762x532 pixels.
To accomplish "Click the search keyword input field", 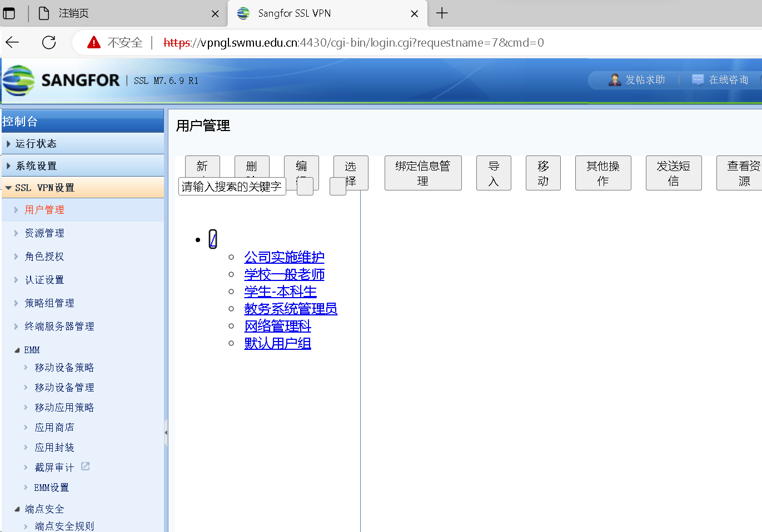I will coord(232,187).
